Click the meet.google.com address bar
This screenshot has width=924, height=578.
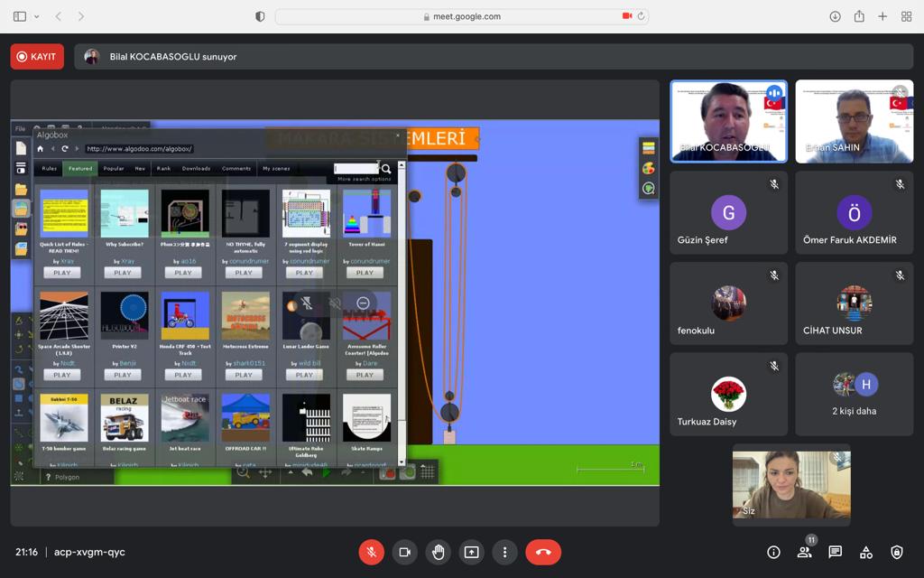tap(462, 16)
